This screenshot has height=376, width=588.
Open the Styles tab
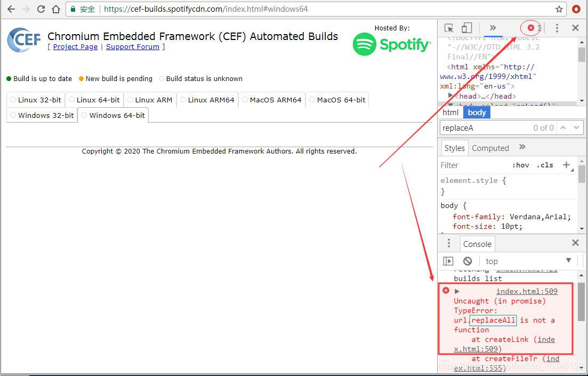(455, 148)
